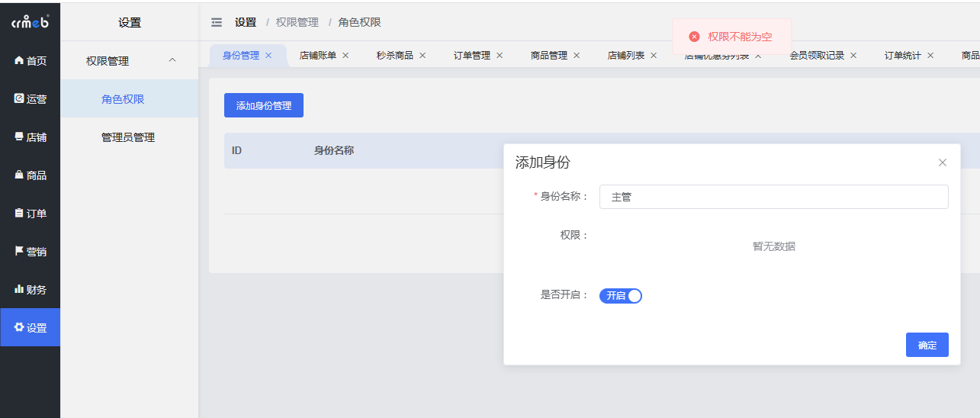Screen dimensions: 980x418
Task: Switch to the 订单管理 tab
Action: [x=471, y=56]
